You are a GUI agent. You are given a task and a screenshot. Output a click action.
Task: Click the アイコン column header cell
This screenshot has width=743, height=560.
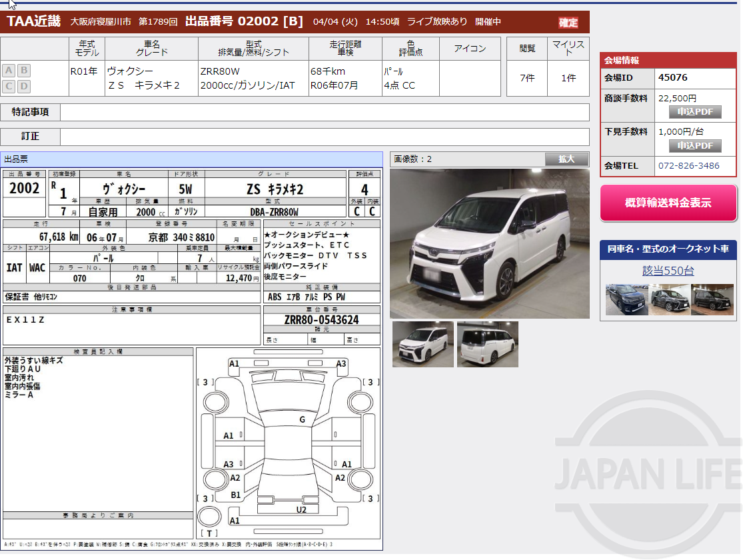pyautogui.click(x=470, y=48)
